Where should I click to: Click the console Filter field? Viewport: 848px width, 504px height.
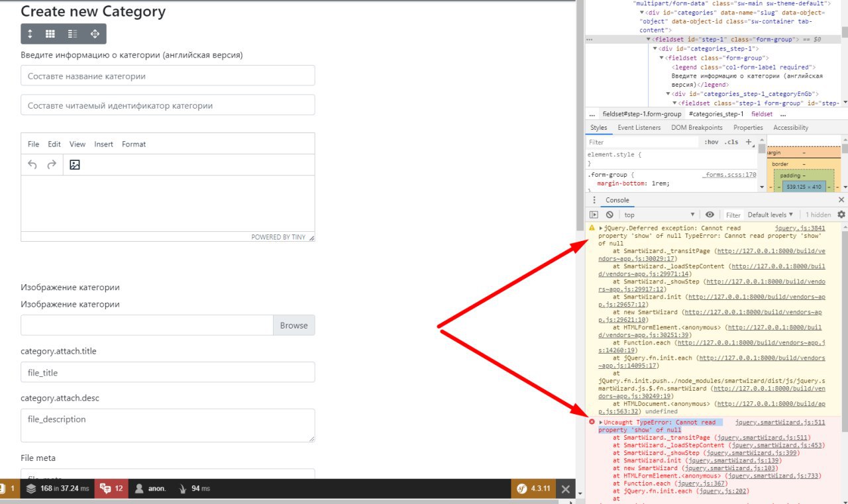click(x=733, y=215)
